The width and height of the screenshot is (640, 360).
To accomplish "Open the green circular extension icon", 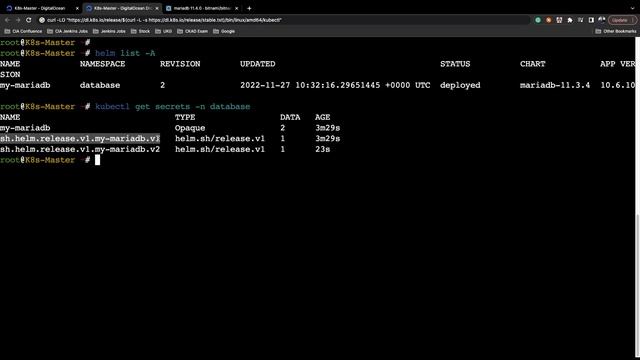I will pyautogui.click(x=538, y=20).
